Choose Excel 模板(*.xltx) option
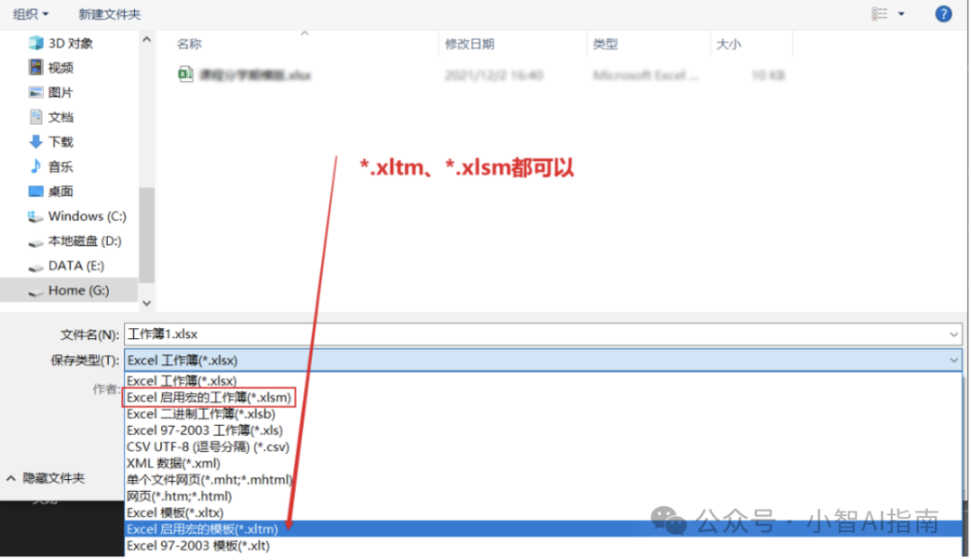Viewport: 971px width, 560px height. [x=543, y=512]
